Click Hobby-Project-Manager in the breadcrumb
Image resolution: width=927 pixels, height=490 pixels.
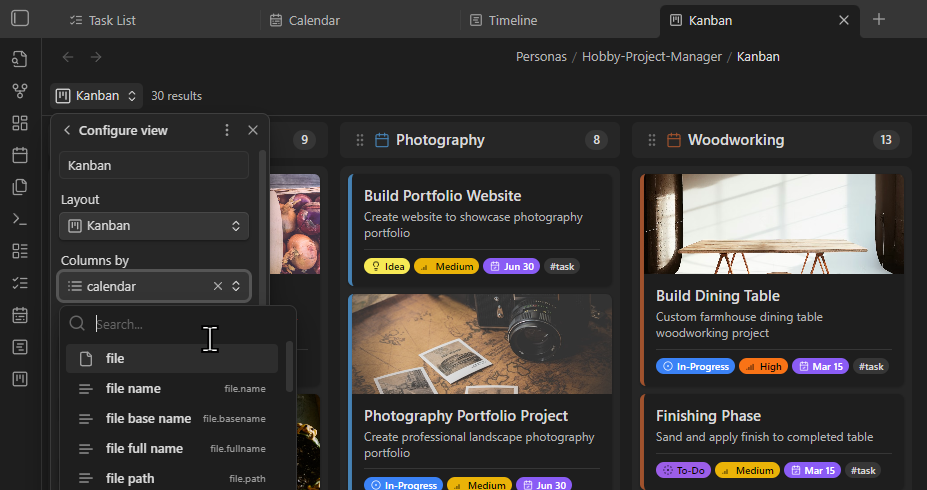pos(651,57)
